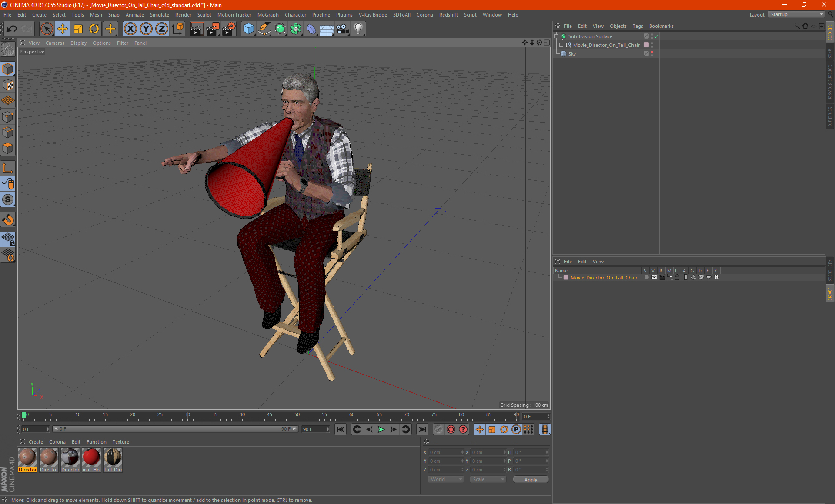Click the timeline range scrollbar

tap(175, 429)
